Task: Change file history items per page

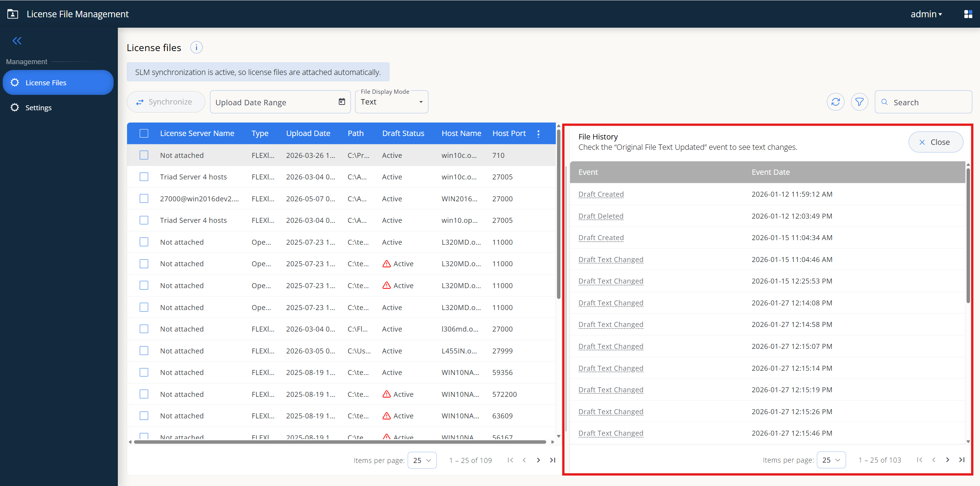Action: pyautogui.click(x=831, y=460)
